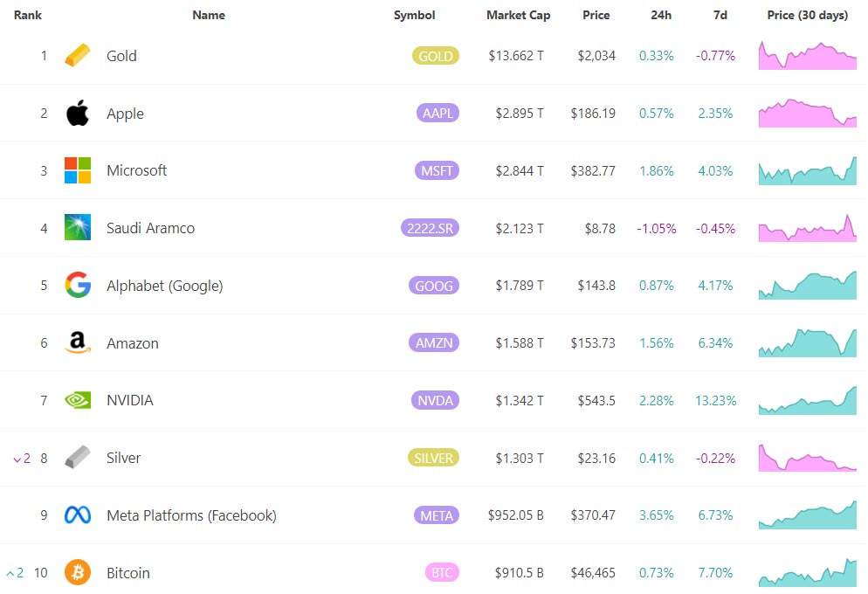868x594 pixels.
Task: Click the META symbol badge
Action: pyautogui.click(x=437, y=515)
